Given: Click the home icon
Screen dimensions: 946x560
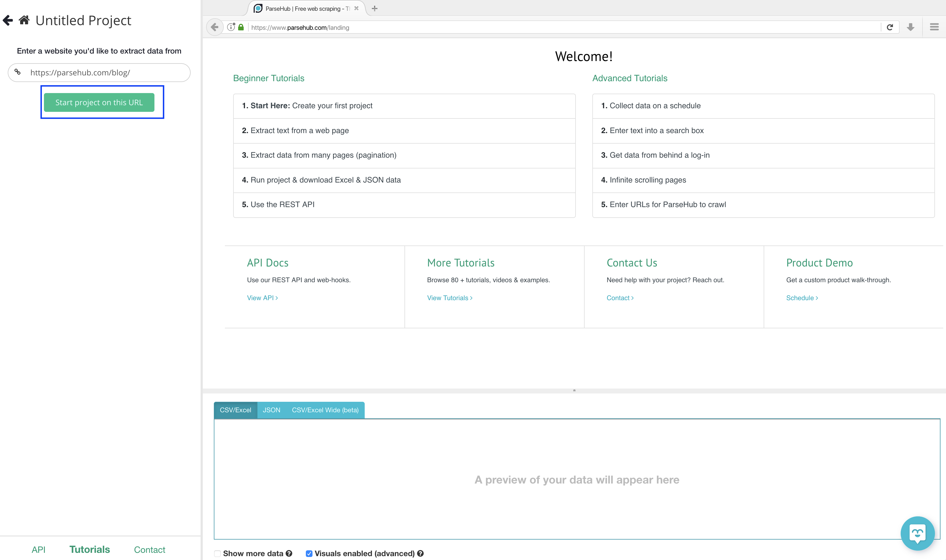Looking at the screenshot, I should 23,20.
